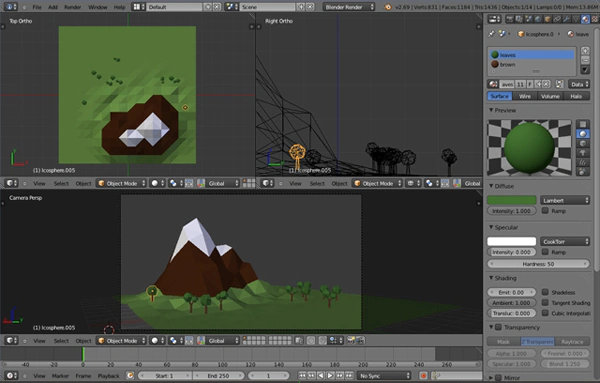Open the Window menu
Image resolution: width=600 pixels, height=383 pixels.
[x=98, y=7]
